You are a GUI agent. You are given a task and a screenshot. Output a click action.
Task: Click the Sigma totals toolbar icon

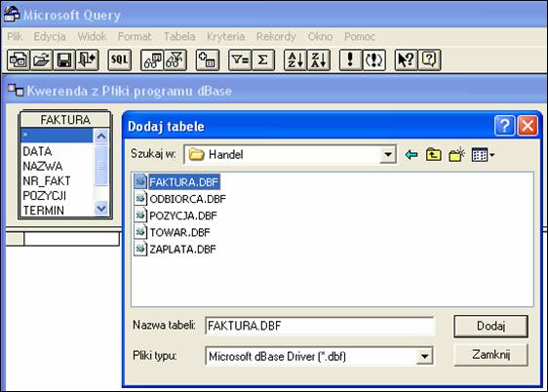pyautogui.click(x=263, y=60)
